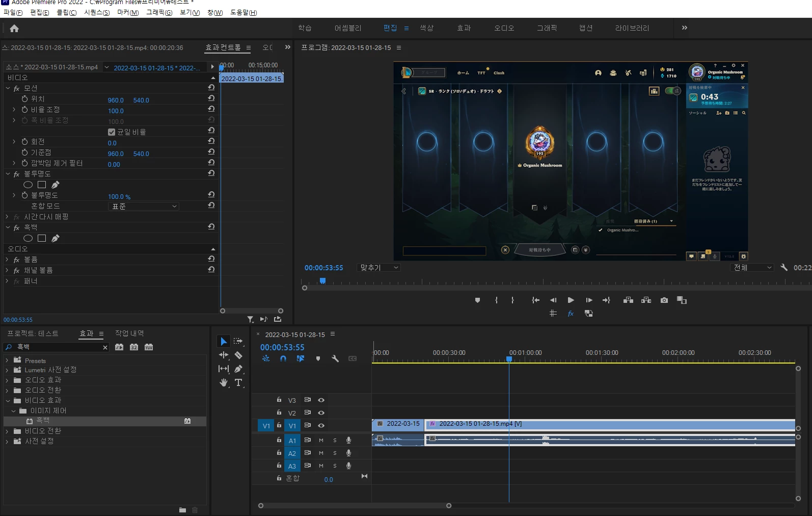Select the Track Select Forward tool

point(238,341)
